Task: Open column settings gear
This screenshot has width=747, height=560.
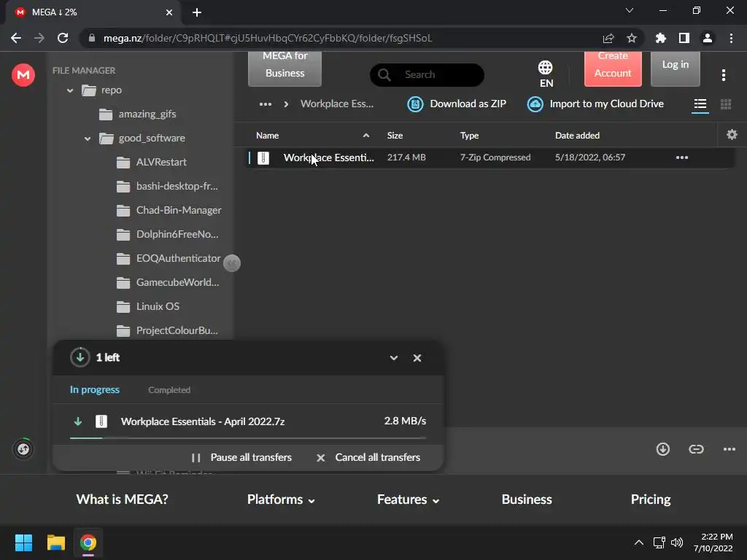Action: click(x=732, y=135)
